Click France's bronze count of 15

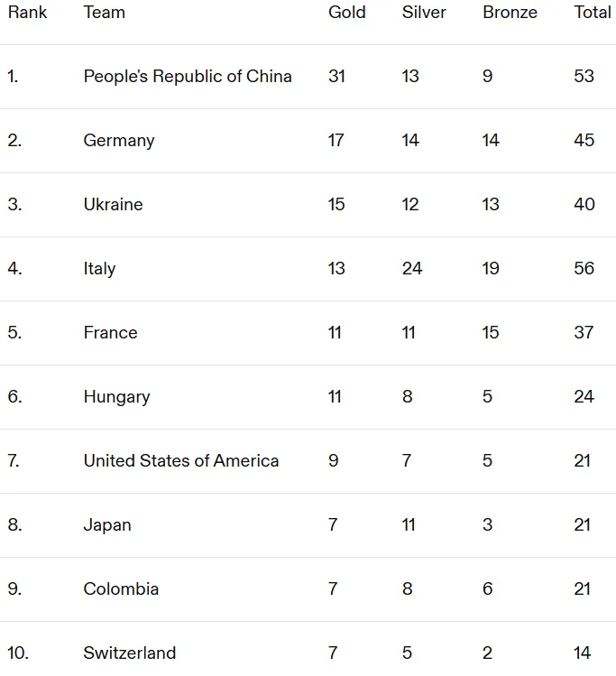(x=491, y=333)
